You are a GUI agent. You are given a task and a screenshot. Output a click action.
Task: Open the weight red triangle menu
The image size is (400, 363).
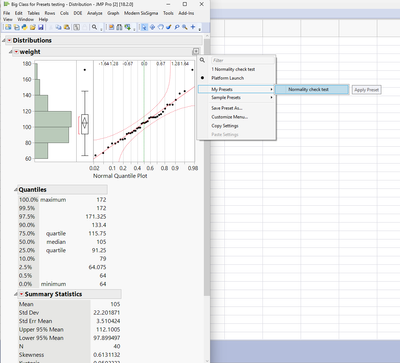pyautogui.click(x=16, y=52)
